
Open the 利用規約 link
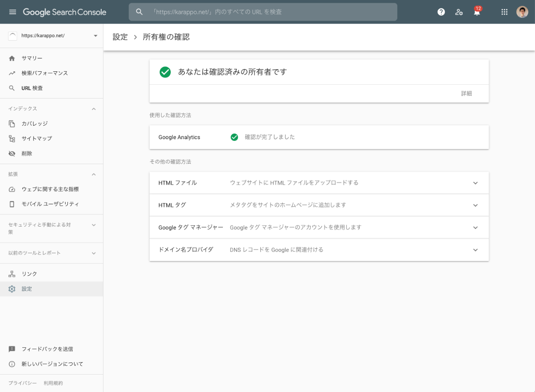(53, 383)
